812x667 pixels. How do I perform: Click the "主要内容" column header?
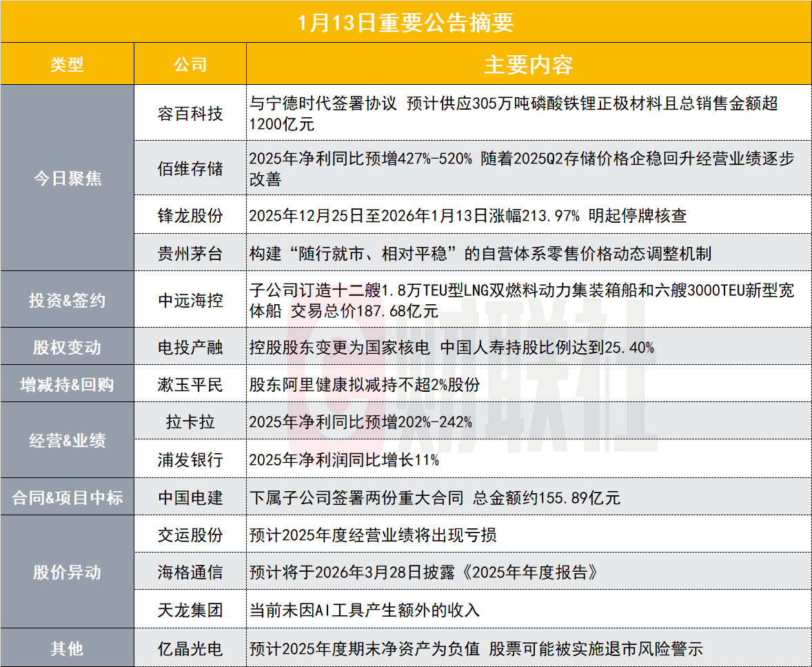529,65
